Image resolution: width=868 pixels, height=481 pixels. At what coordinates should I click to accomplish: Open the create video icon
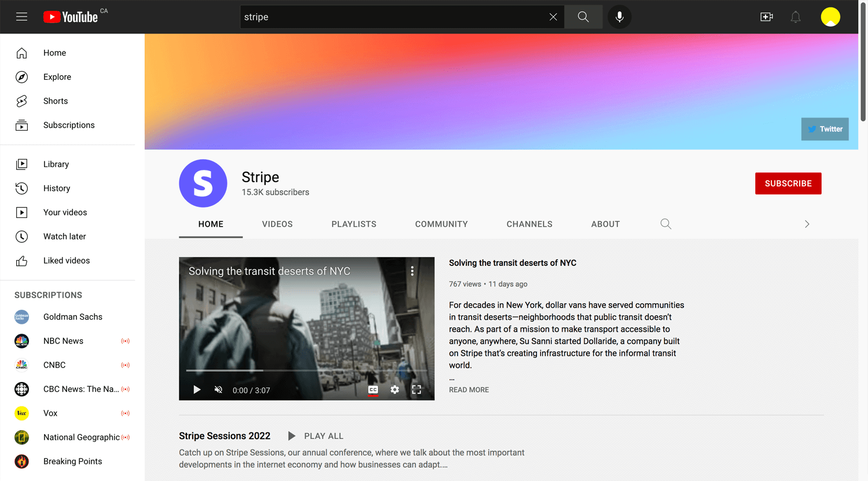coord(767,17)
